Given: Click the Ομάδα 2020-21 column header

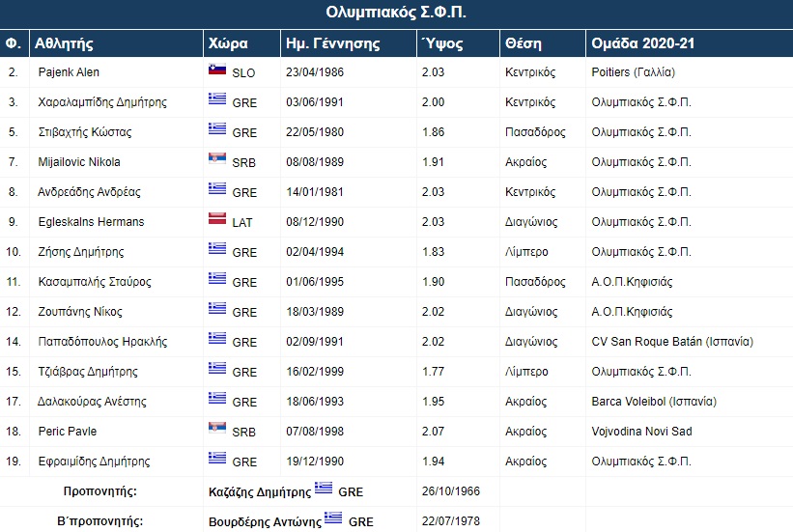Looking at the screenshot, I should coord(642,43).
